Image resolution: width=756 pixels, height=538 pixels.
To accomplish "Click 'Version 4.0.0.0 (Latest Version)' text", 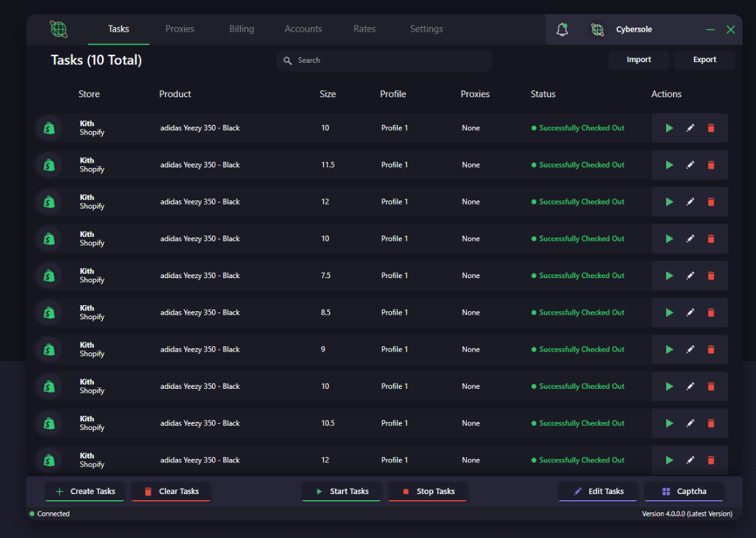I will [687, 514].
